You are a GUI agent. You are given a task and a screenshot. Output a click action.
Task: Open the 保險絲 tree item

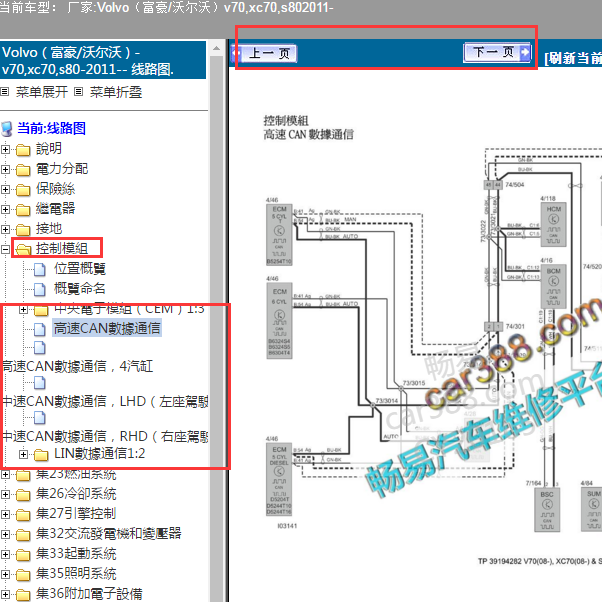pos(55,189)
